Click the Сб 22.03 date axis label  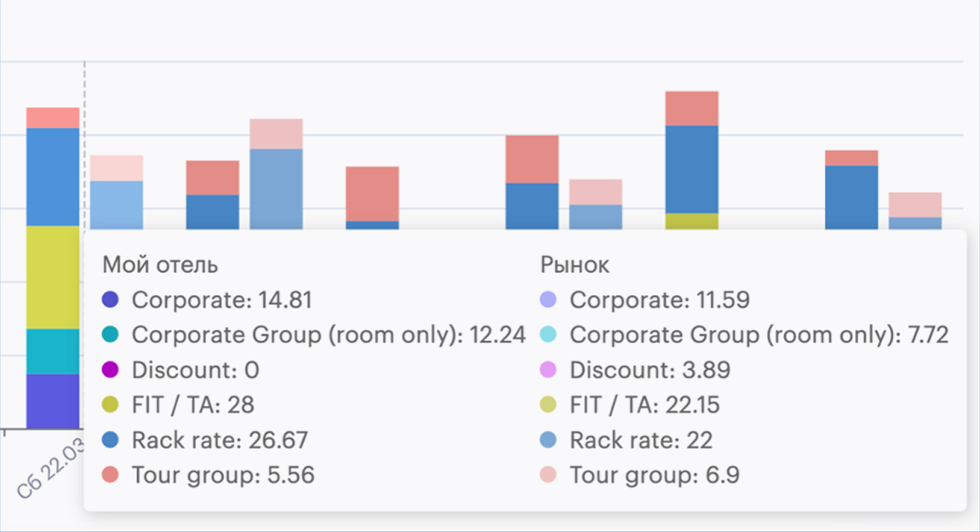pyautogui.click(x=49, y=466)
